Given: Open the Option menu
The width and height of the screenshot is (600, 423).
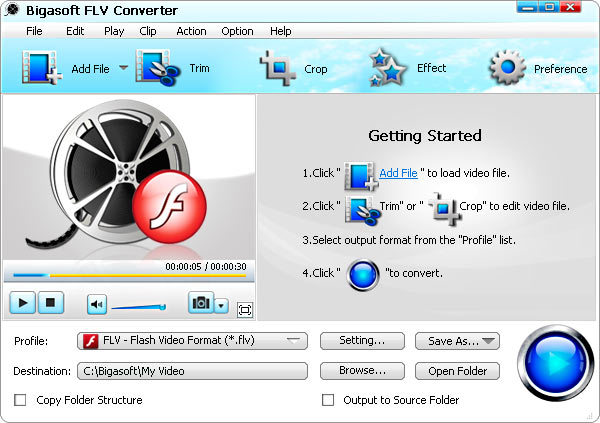Looking at the screenshot, I should tap(237, 31).
